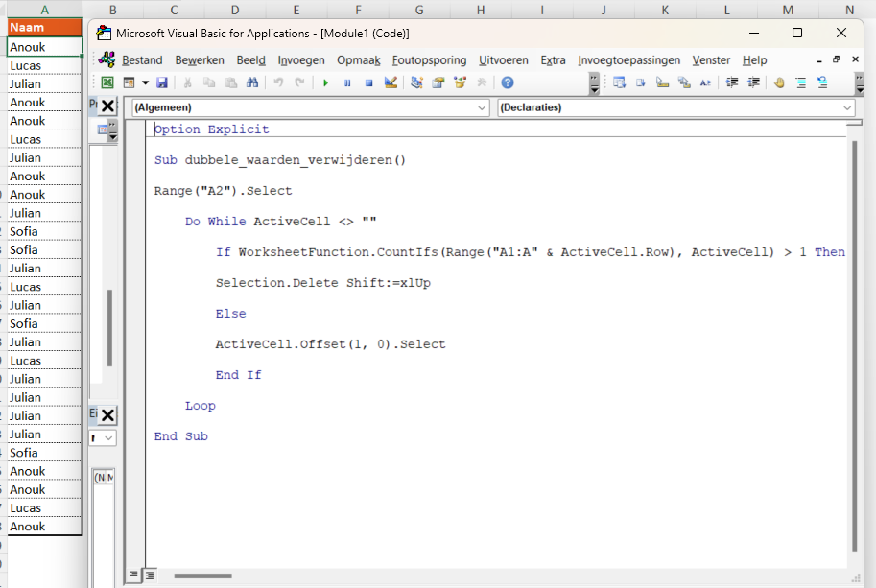Open the Bestand menu

point(142,60)
